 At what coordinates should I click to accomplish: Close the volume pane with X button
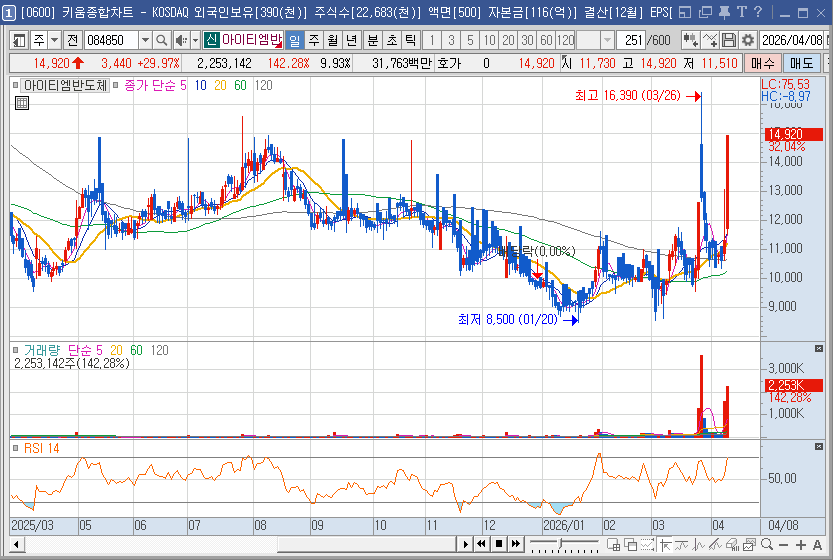[x=819, y=349]
